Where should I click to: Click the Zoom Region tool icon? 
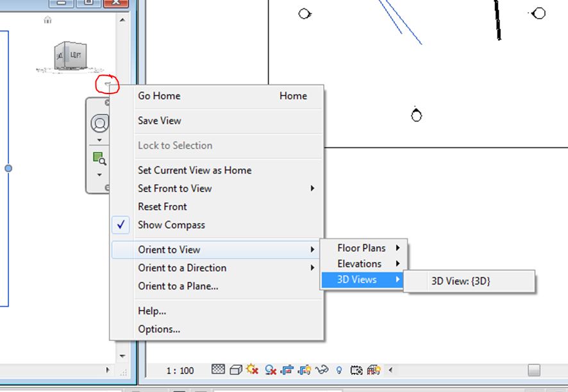coord(99,159)
